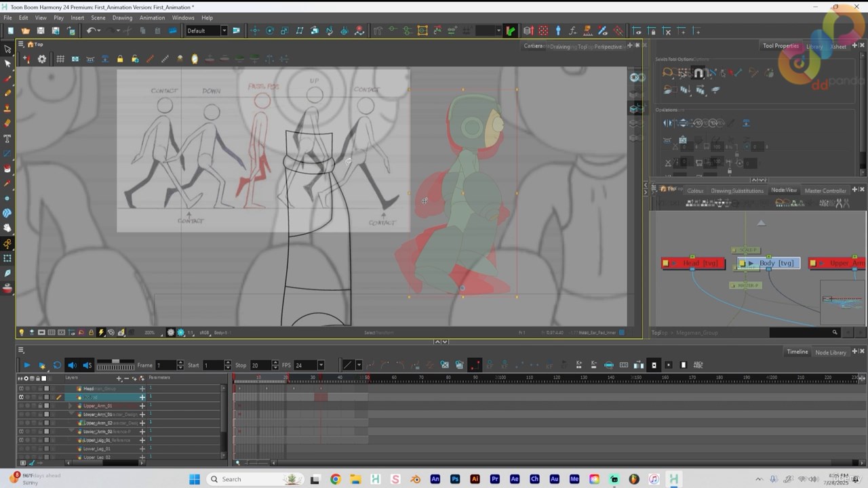Viewport: 868px width, 488px height.
Task: Click the Undo arrow icon
Action: pos(90,30)
